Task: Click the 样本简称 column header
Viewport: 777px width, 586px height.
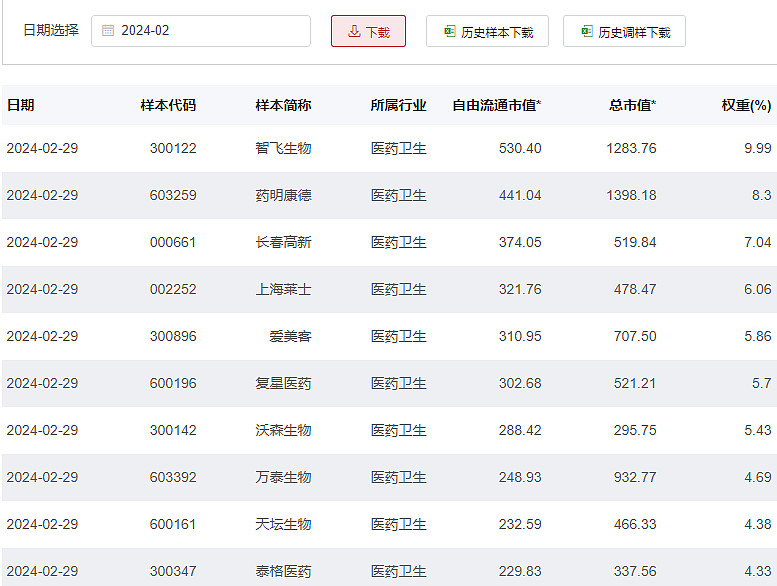Action: (283, 105)
